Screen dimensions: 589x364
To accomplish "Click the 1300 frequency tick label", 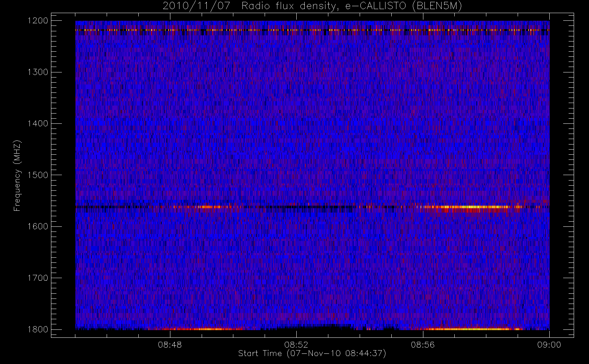I will 38,72.
